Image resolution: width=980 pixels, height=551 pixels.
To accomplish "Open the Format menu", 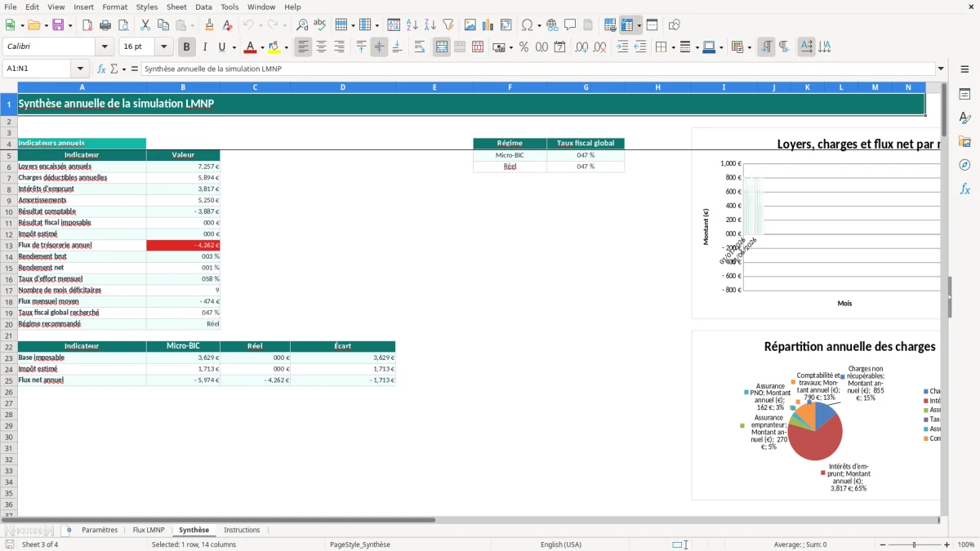I will (114, 7).
